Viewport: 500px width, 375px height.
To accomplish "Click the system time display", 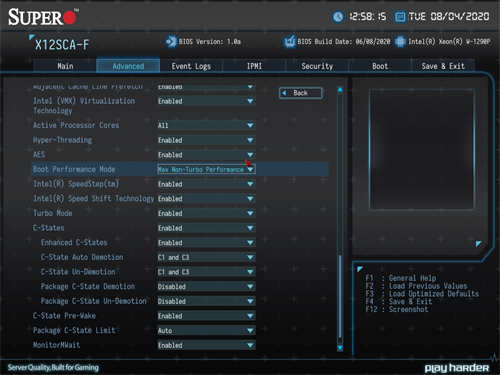I will (x=367, y=17).
